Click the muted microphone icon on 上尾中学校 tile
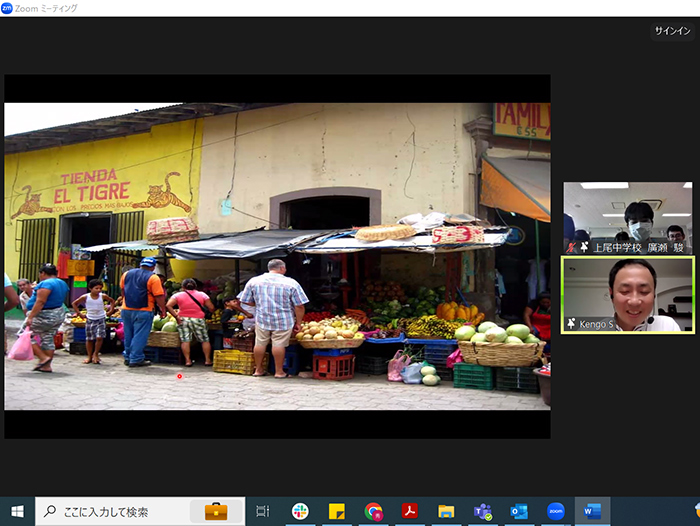The image size is (700, 526). (x=571, y=247)
